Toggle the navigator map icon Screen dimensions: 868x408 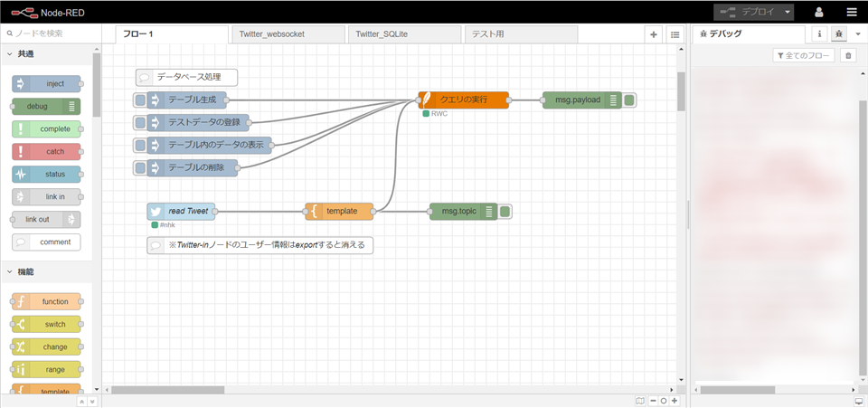click(x=640, y=401)
